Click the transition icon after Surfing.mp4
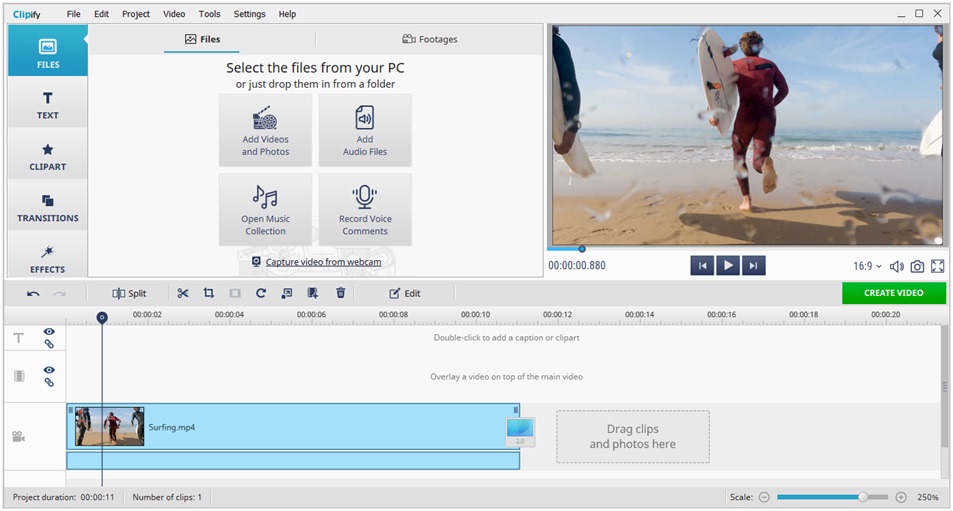Image resolution: width=953 pixels, height=511 pixels. [x=520, y=431]
